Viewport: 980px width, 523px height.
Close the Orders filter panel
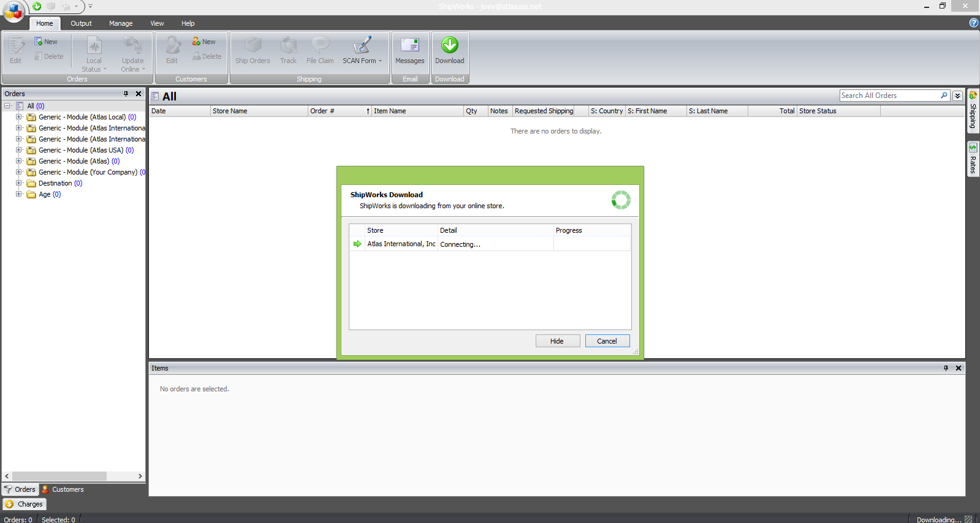(x=139, y=94)
